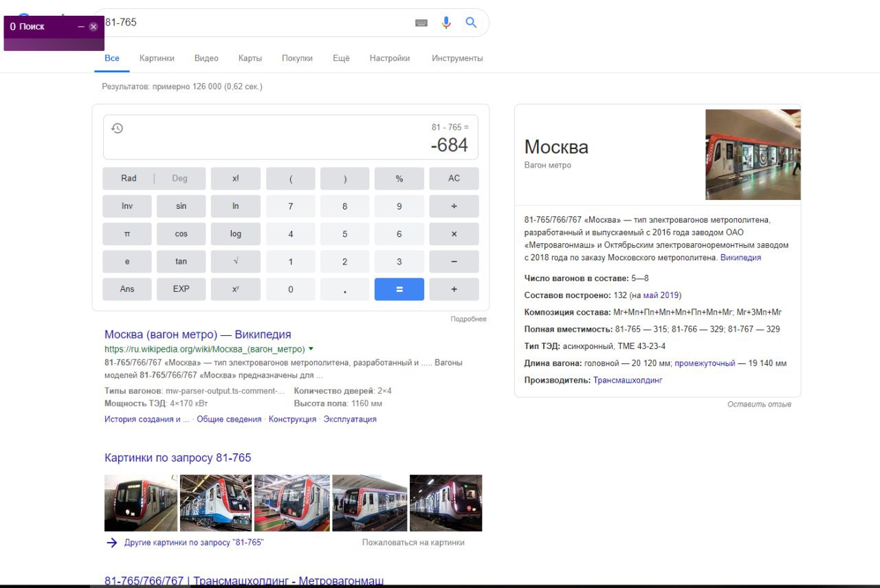Open the Трансмашхолдинг manufacturer link
This screenshot has height=588, width=880.
pyautogui.click(x=628, y=380)
